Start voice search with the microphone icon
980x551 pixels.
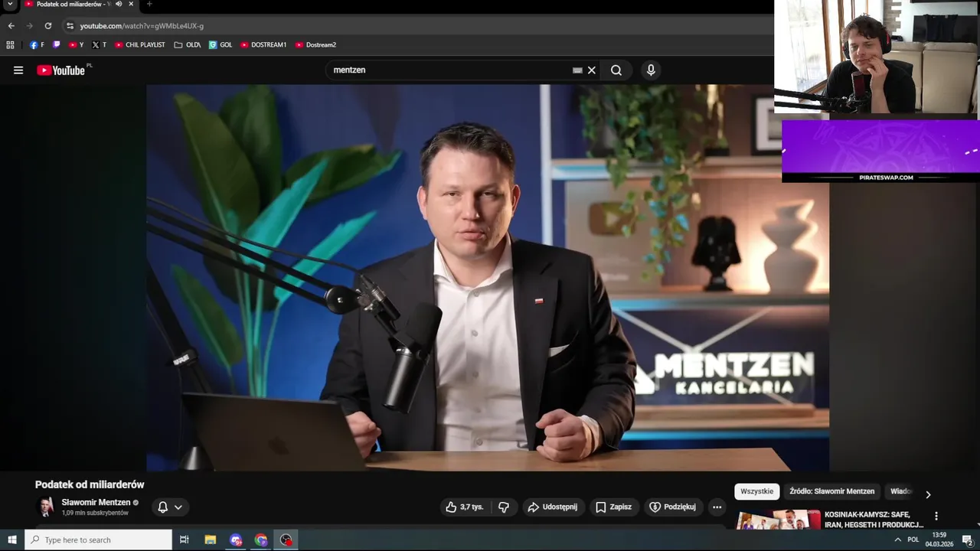[x=651, y=70]
